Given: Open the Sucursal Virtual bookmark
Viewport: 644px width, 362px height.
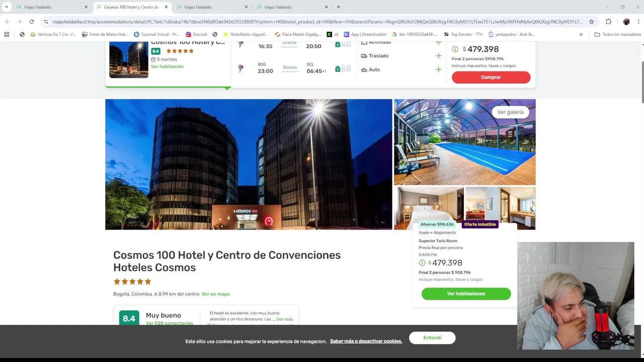Looking at the screenshot, I should click(x=156, y=35).
